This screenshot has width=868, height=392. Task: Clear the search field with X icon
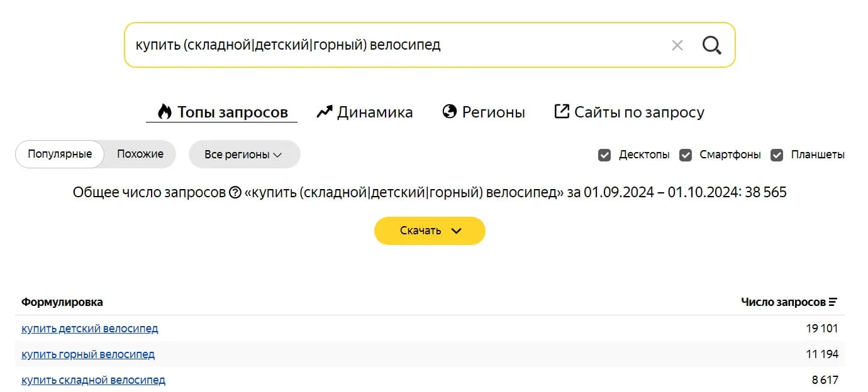(677, 45)
